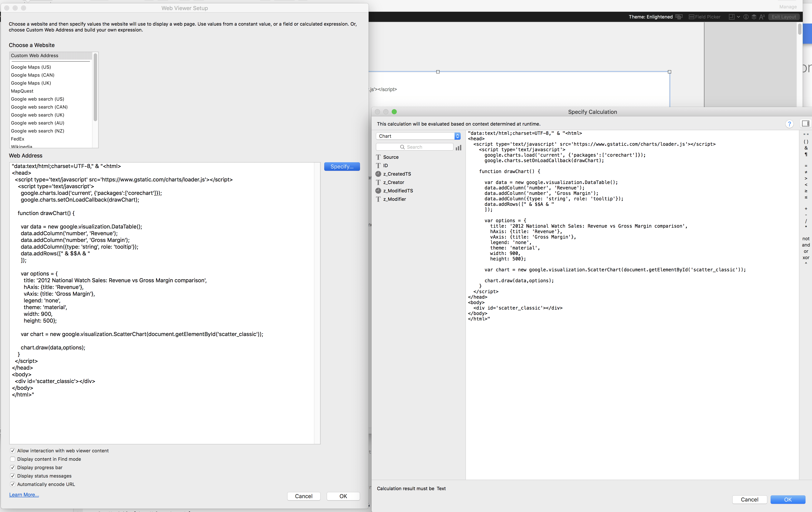Screen dimensions: 812x512
Task: Insert the 'not' logical operator
Action: [x=806, y=239]
